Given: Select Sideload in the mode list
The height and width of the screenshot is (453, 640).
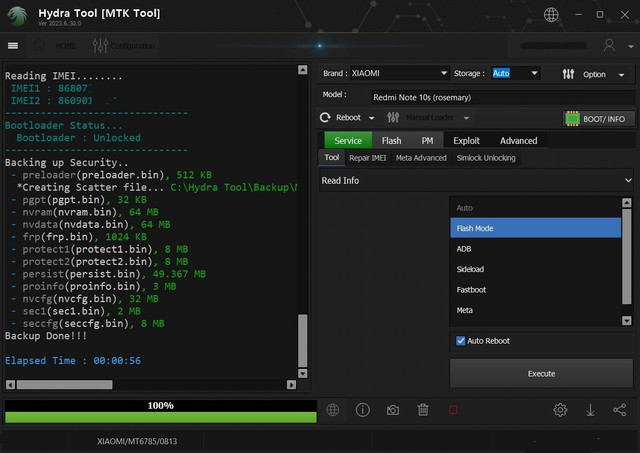Looking at the screenshot, I should [536, 269].
